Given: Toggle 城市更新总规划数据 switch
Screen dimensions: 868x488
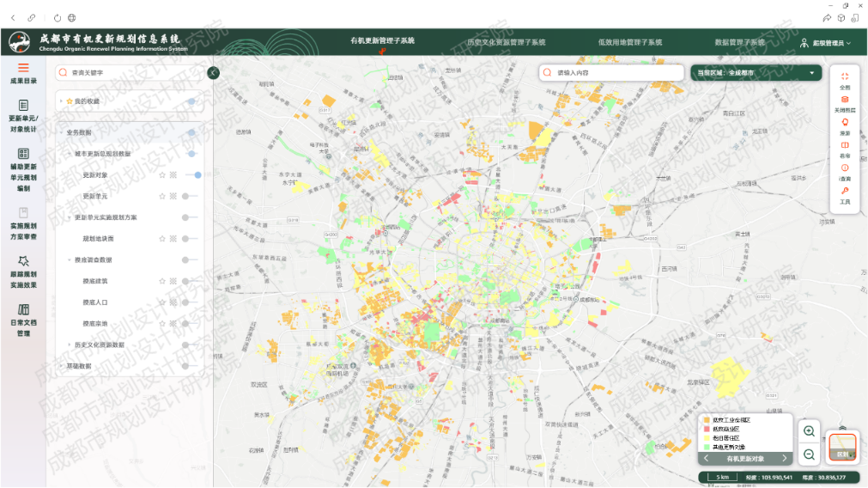Looking at the screenshot, I should coord(190,154).
